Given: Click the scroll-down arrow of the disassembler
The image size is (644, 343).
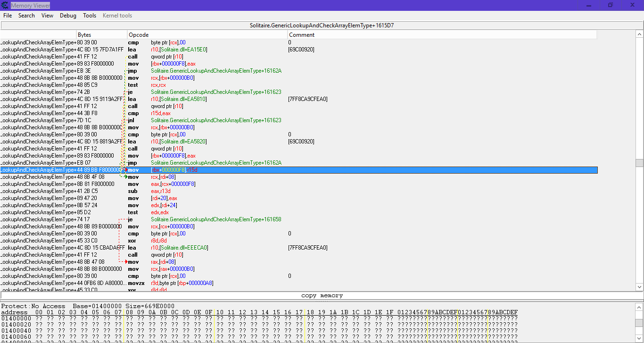Looking at the screenshot, I should click(639, 287).
